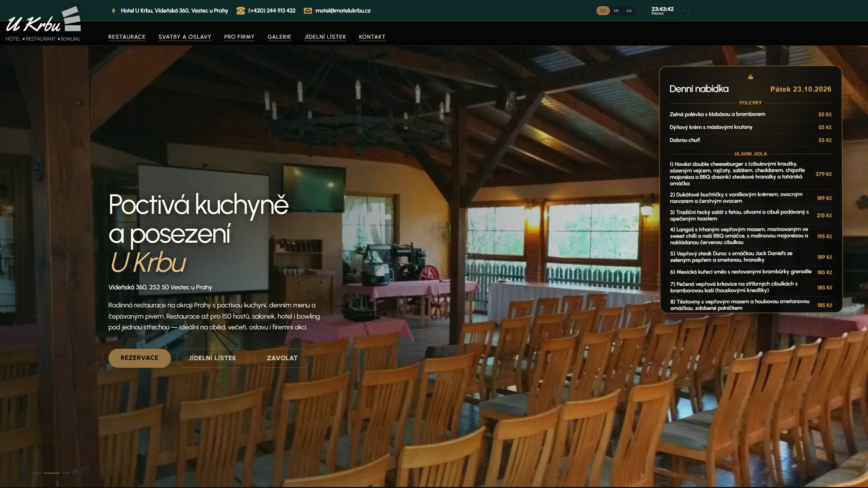Click the 215 Kč price
This screenshot has height=488, width=868.
pos(824,215)
